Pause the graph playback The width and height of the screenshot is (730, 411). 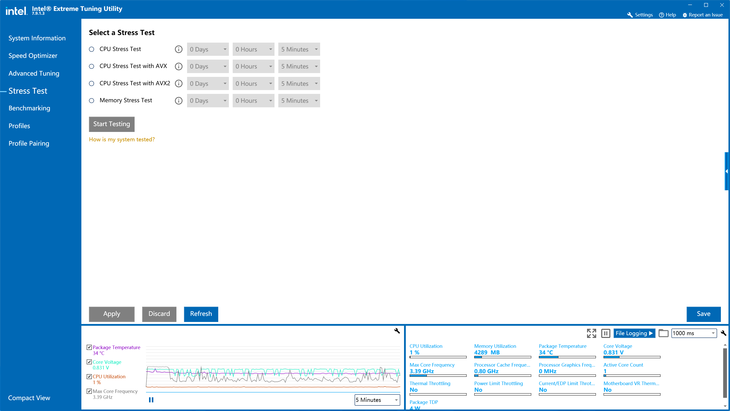click(x=151, y=400)
